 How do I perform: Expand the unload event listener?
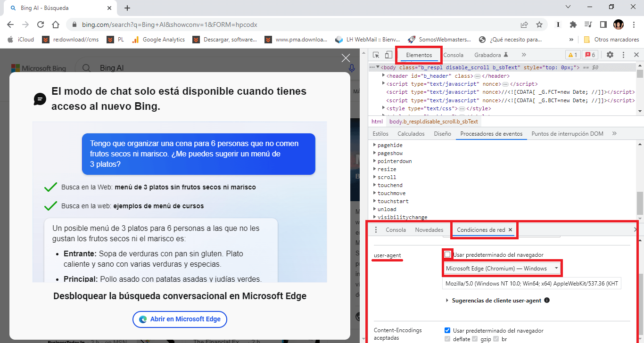pos(375,209)
